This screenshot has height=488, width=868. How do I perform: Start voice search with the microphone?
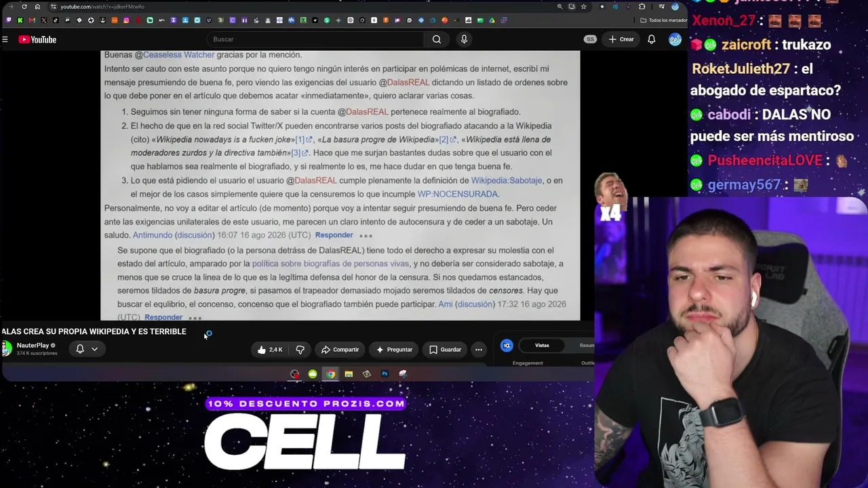464,39
